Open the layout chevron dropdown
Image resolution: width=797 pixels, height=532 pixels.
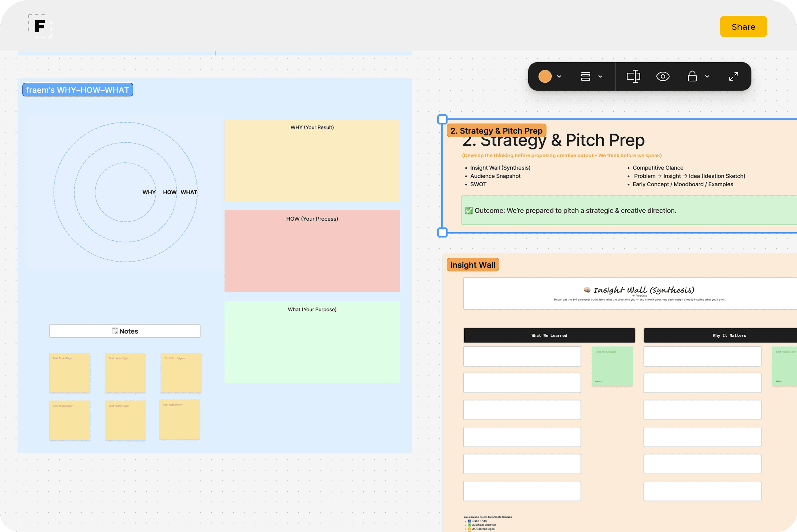[x=600, y=77]
